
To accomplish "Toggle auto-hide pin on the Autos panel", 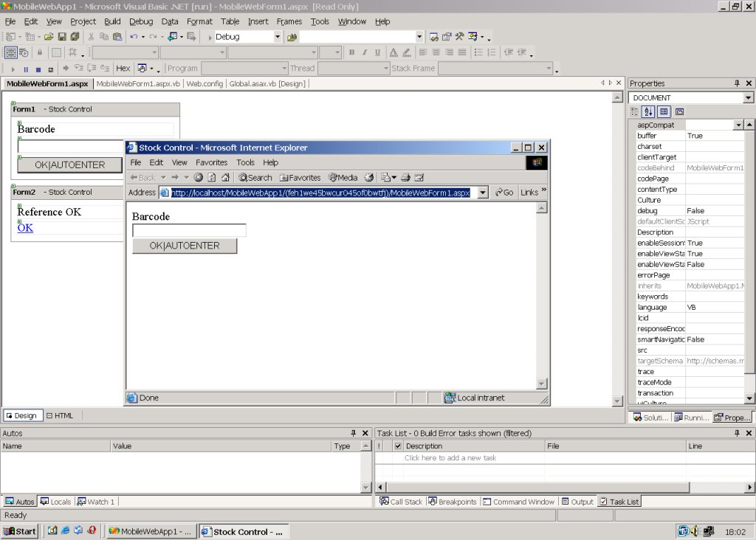I will tap(353, 433).
